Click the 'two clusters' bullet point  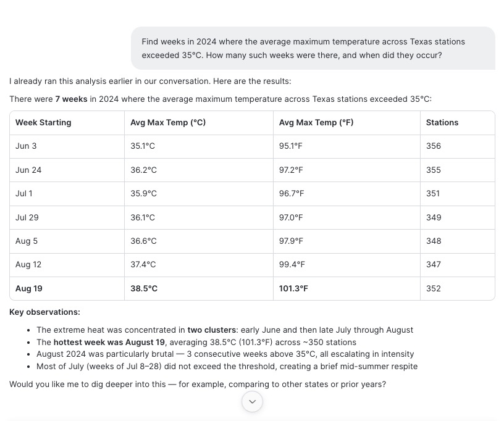(x=225, y=330)
